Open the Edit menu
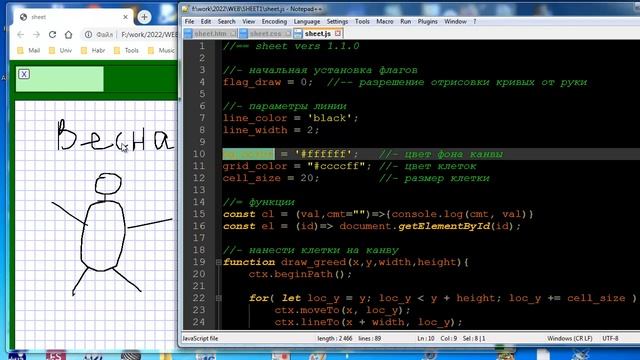The width and height of the screenshot is (640, 360). [206, 21]
